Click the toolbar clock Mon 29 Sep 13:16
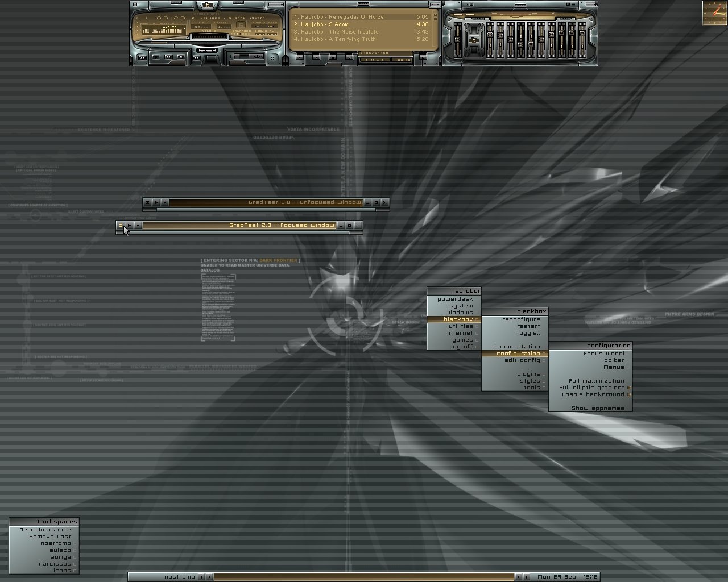The height and width of the screenshot is (582, 728). 567,577
